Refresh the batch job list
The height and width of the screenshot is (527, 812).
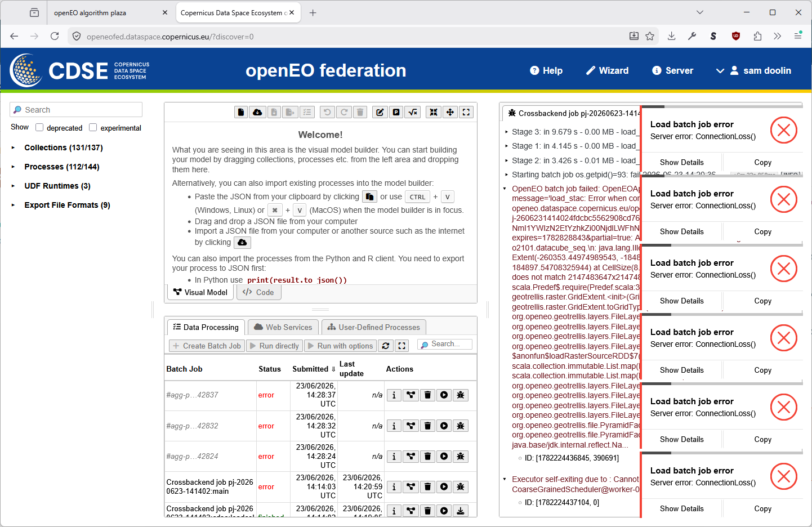(386, 346)
